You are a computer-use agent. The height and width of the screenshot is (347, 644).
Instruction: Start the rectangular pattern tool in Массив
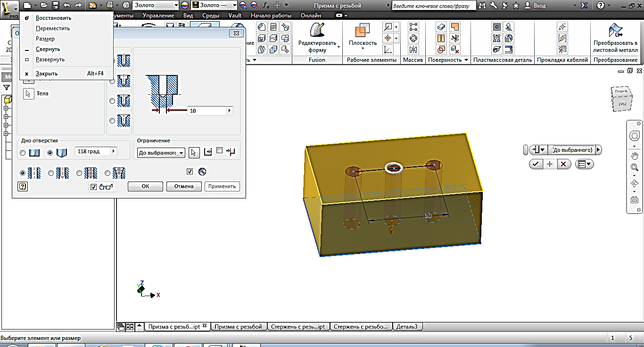[x=413, y=27]
